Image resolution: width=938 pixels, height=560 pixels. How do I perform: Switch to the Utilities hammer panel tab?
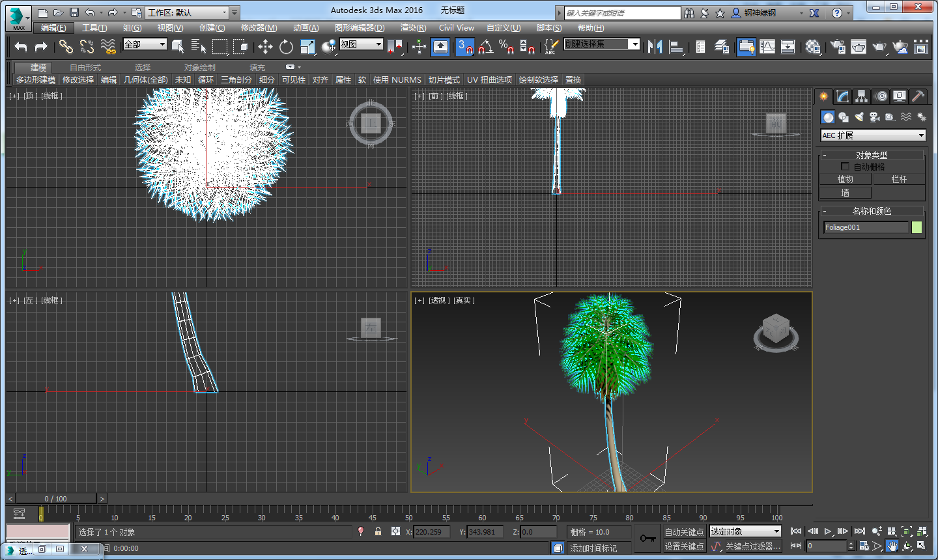tap(918, 96)
